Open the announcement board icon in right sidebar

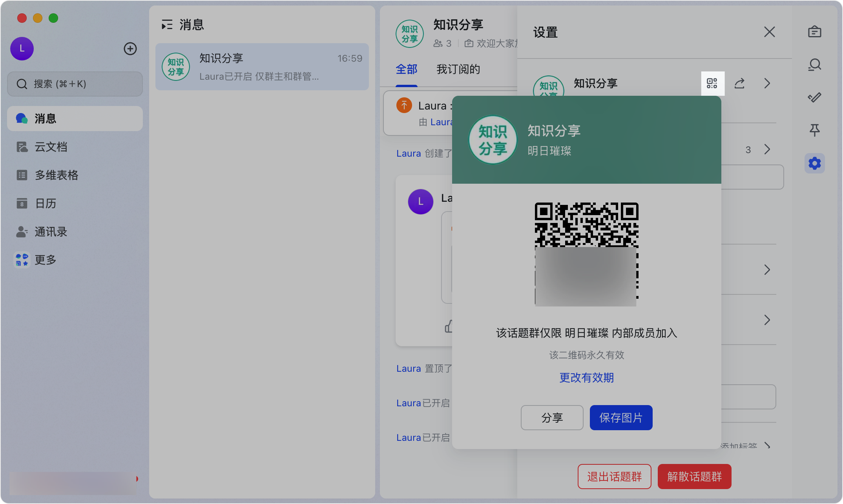pyautogui.click(x=815, y=31)
